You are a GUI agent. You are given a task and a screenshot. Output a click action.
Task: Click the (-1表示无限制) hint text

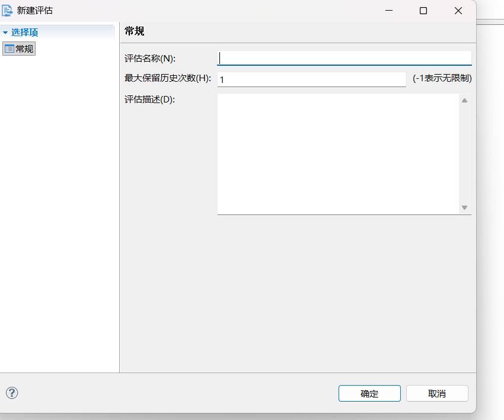[x=442, y=78]
